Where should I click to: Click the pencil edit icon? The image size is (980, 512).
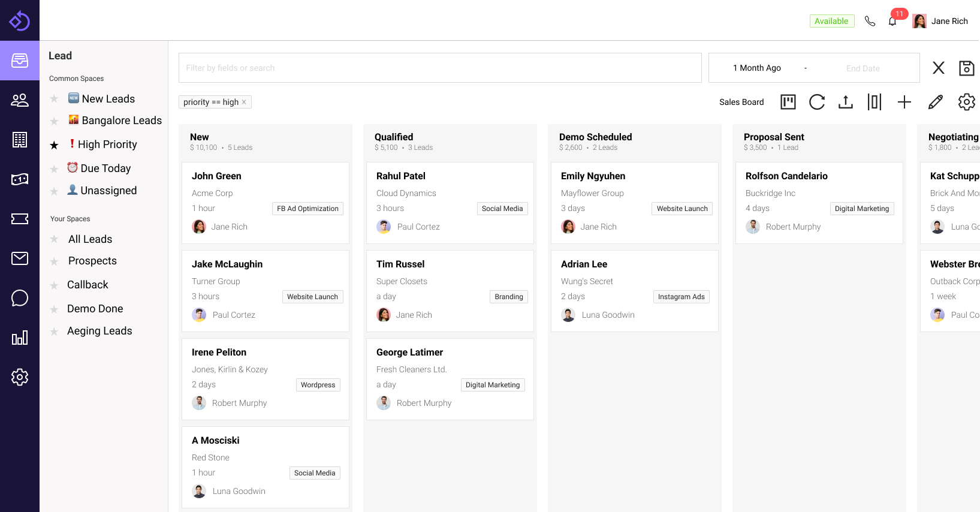pyautogui.click(x=935, y=102)
